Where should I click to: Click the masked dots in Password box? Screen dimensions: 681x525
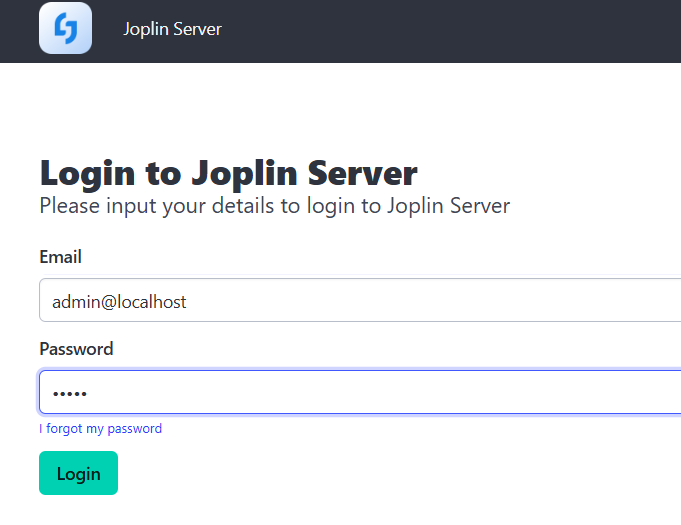point(70,393)
